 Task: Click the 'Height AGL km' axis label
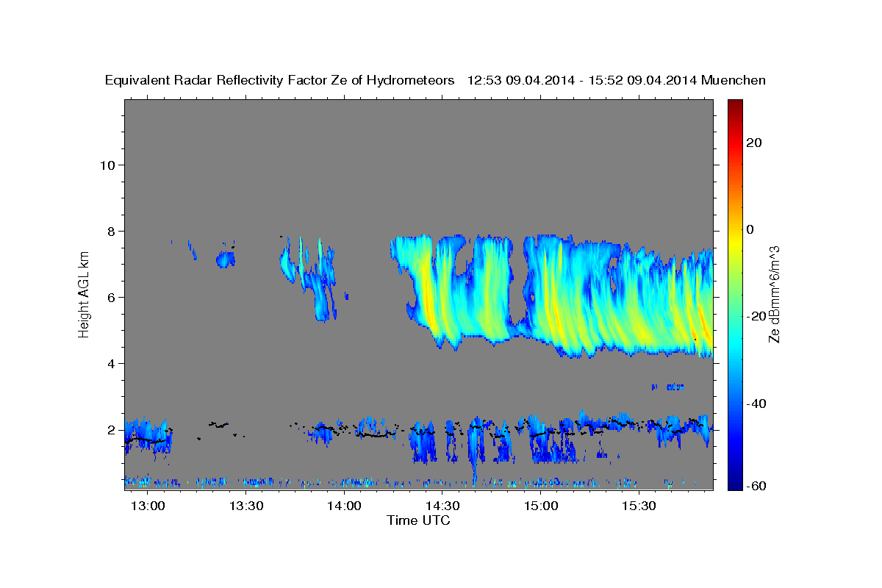point(84,295)
